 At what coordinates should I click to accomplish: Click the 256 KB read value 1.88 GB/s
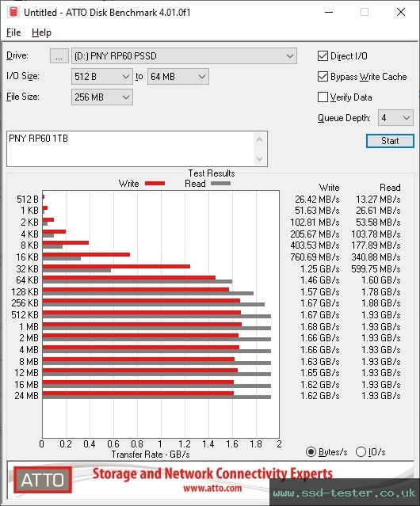381,303
